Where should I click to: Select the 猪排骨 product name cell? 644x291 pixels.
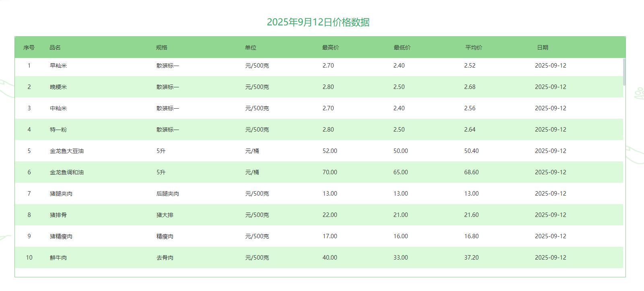(58, 215)
